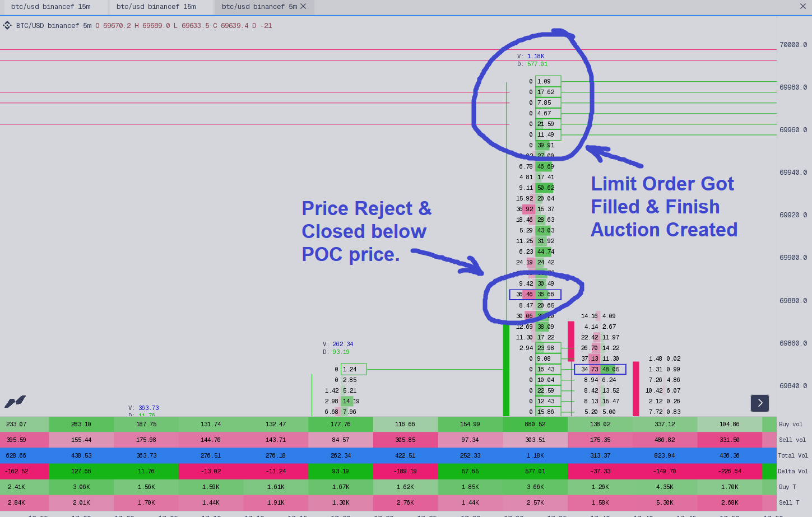Switch to the leftmost btc/usd binancef 15m tab

[x=50, y=7]
